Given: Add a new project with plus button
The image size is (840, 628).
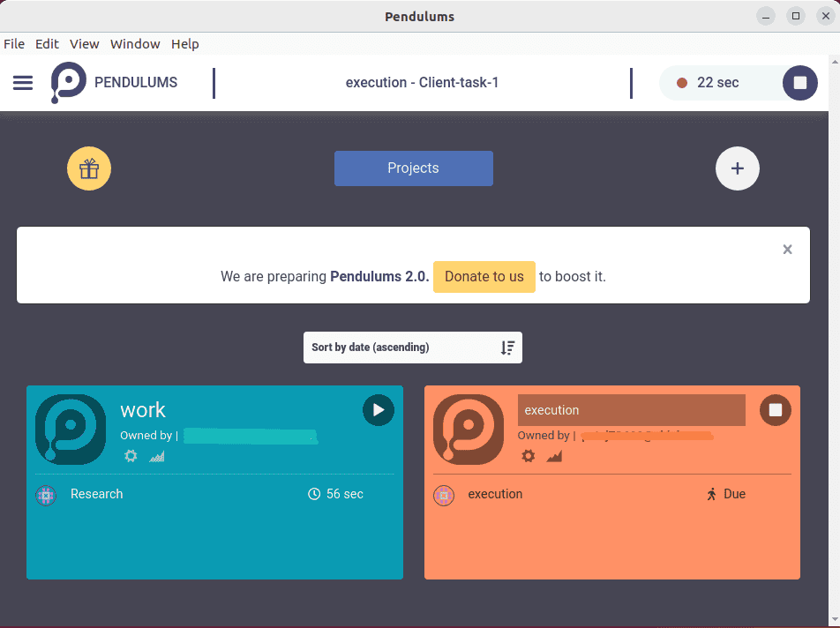Looking at the screenshot, I should [x=737, y=168].
